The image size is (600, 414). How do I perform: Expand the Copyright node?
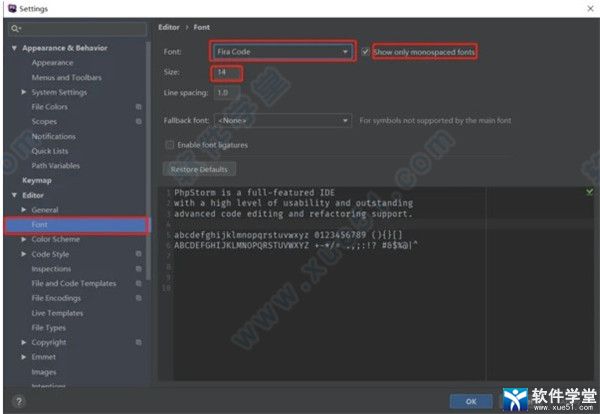click(x=24, y=342)
